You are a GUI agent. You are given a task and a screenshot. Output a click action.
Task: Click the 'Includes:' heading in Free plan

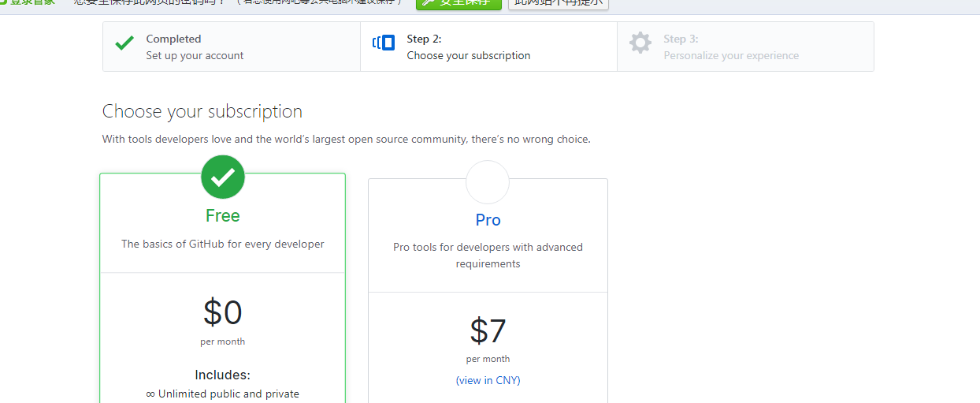tap(223, 375)
